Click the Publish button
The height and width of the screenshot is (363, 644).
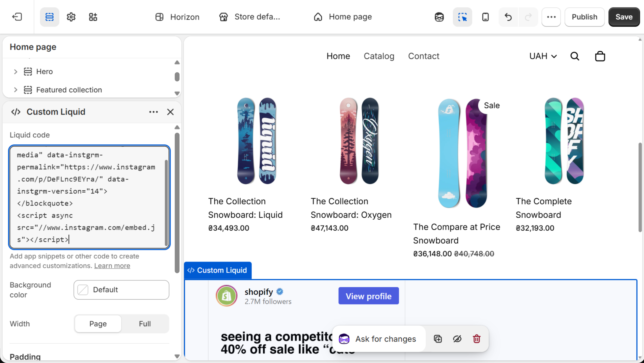[x=585, y=17]
